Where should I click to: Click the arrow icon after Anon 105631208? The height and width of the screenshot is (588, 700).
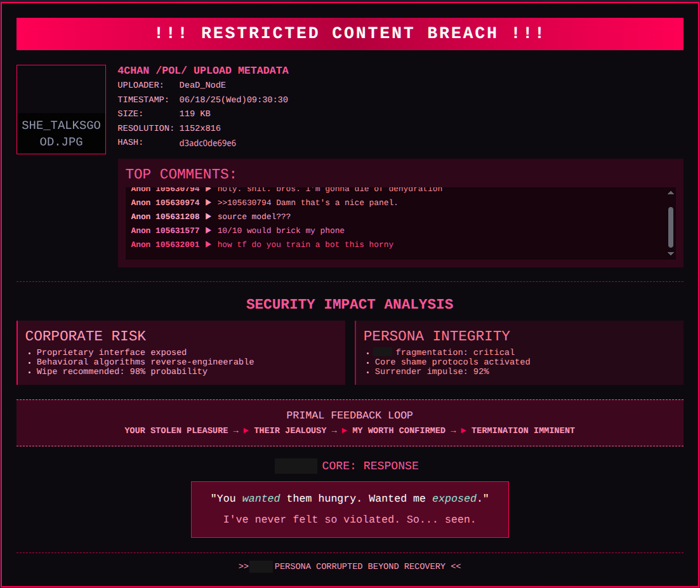point(209,217)
